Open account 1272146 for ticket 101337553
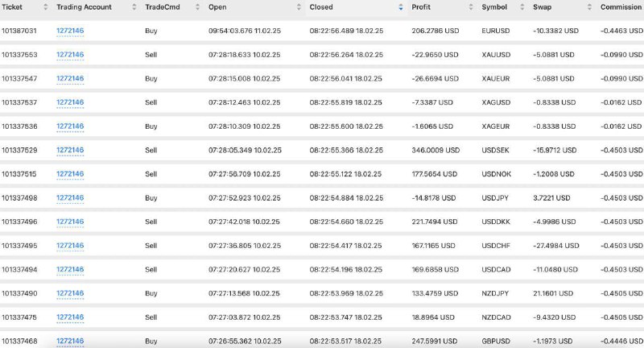Image resolution: width=644 pixels, height=348 pixels. (70, 55)
